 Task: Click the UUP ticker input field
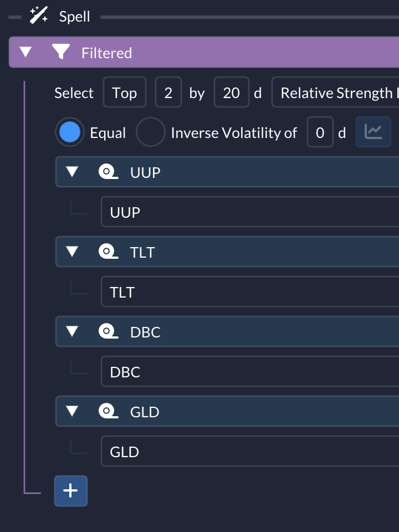(250, 212)
